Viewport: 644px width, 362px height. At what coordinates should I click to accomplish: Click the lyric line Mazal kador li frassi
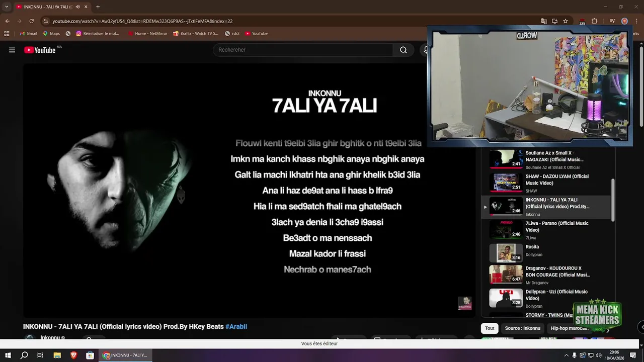(x=328, y=253)
